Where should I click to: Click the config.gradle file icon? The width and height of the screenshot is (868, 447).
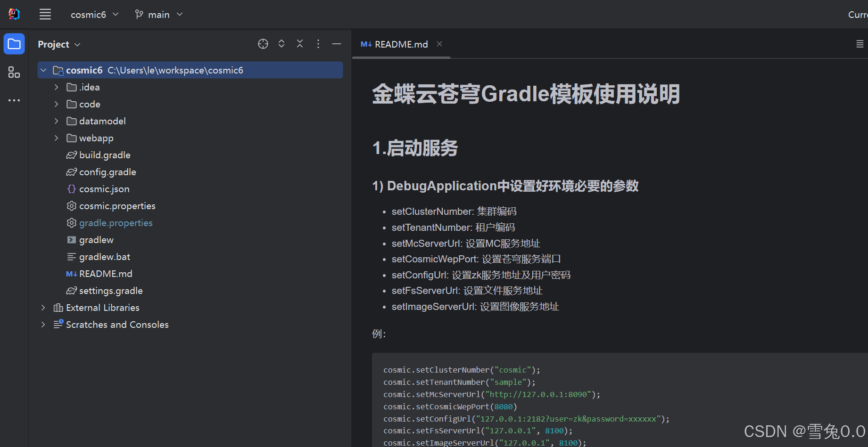click(72, 172)
